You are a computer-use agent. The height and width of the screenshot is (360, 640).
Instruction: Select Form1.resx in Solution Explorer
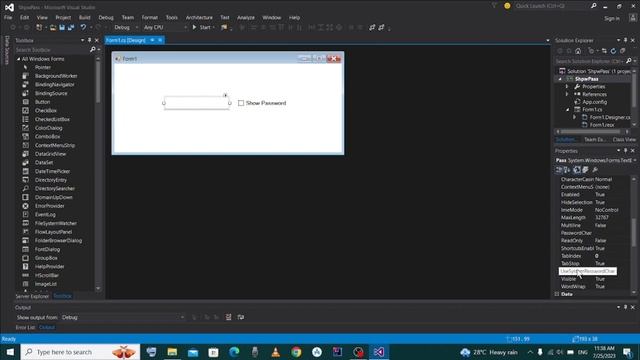(602, 125)
